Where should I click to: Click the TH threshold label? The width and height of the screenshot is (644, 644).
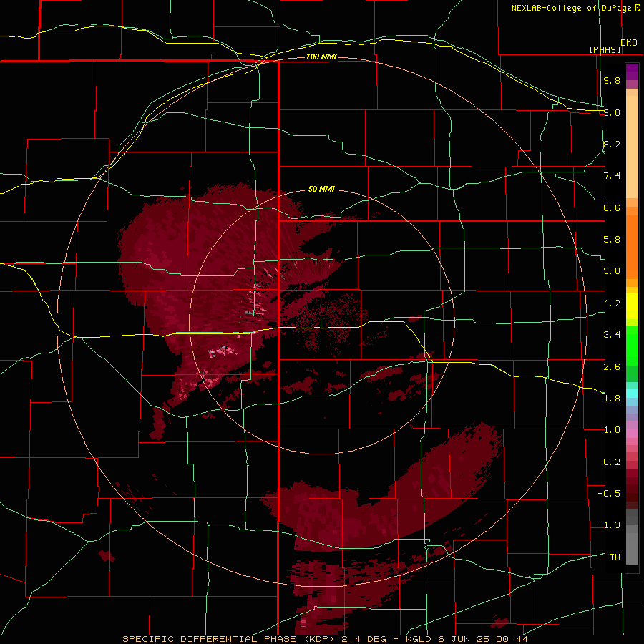615,557
